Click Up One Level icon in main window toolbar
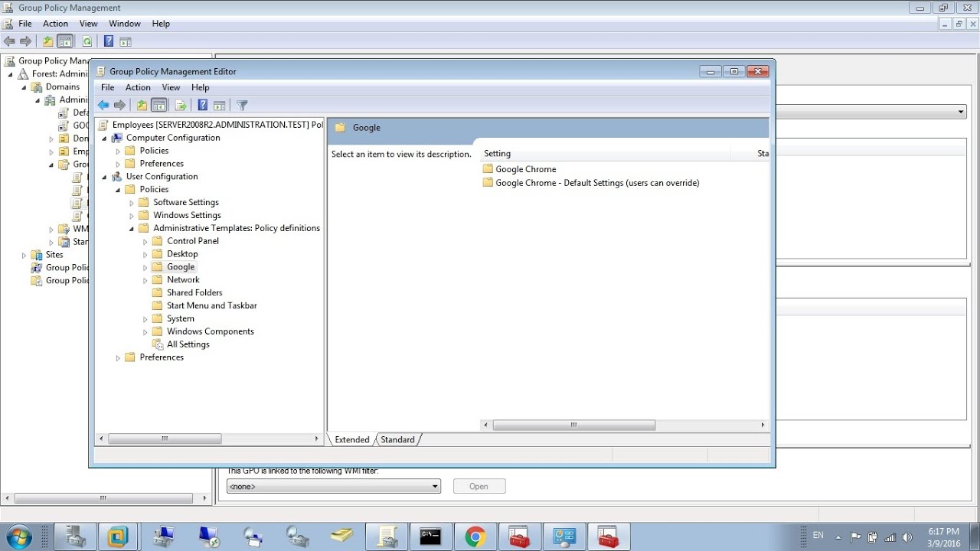 47,41
